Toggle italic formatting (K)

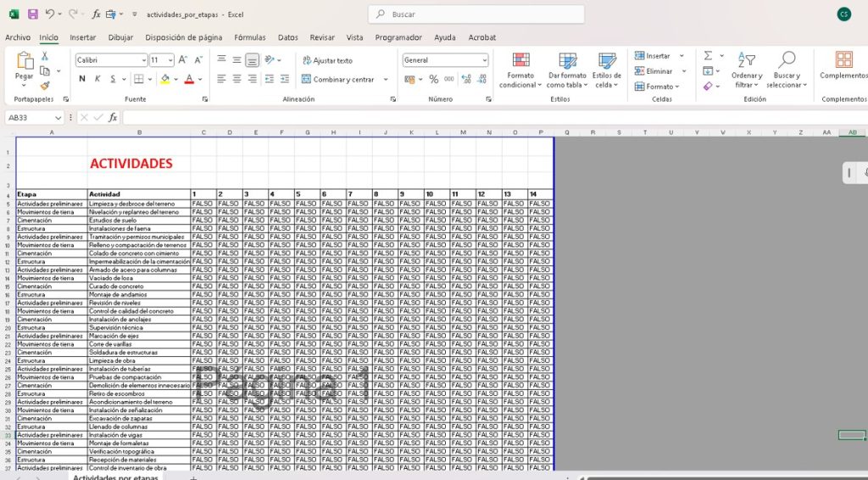(x=97, y=79)
